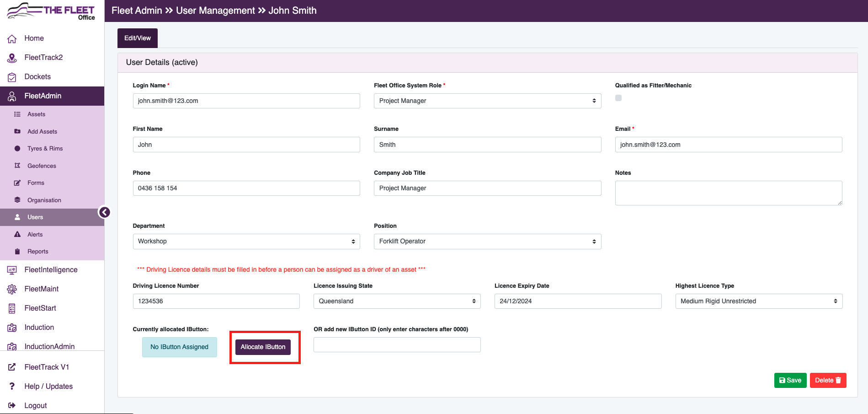The width and height of the screenshot is (868, 414).
Task: Click the Assets list icon
Action: pyautogui.click(x=17, y=114)
